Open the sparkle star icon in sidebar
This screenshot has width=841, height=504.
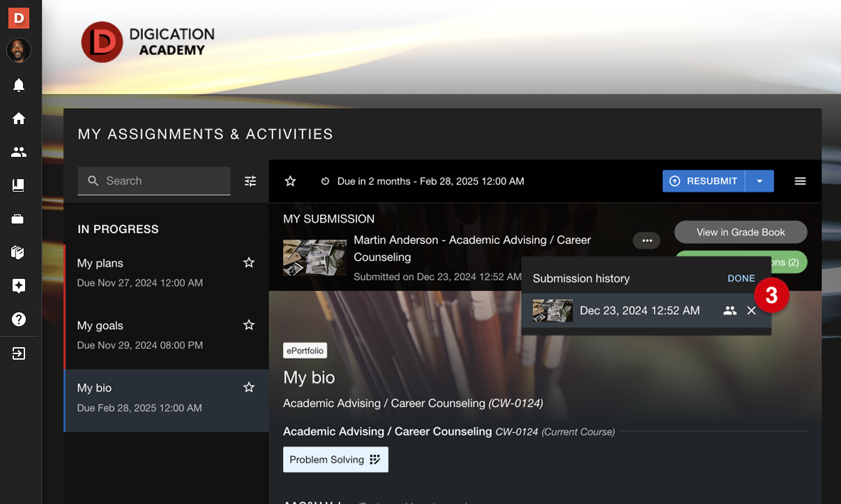tap(19, 286)
